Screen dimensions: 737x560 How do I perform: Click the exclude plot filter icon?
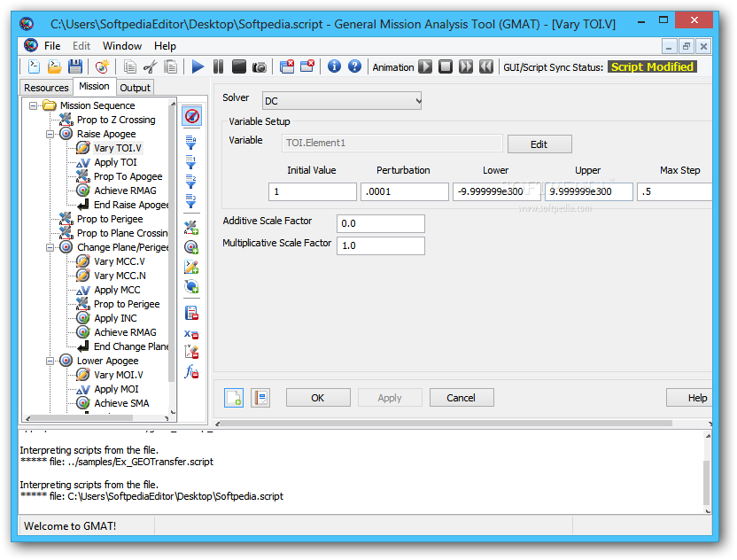(191, 352)
